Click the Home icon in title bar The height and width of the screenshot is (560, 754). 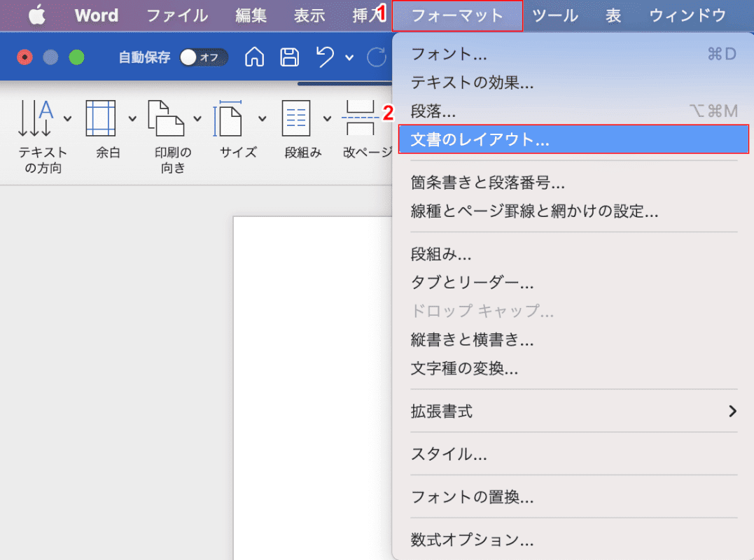(254, 57)
